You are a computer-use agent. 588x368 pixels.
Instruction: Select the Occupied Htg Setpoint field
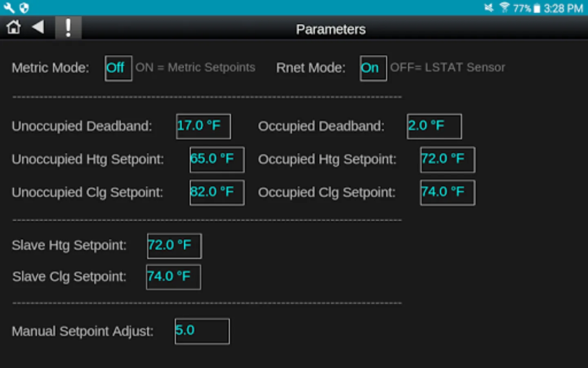(x=448, y=159)
